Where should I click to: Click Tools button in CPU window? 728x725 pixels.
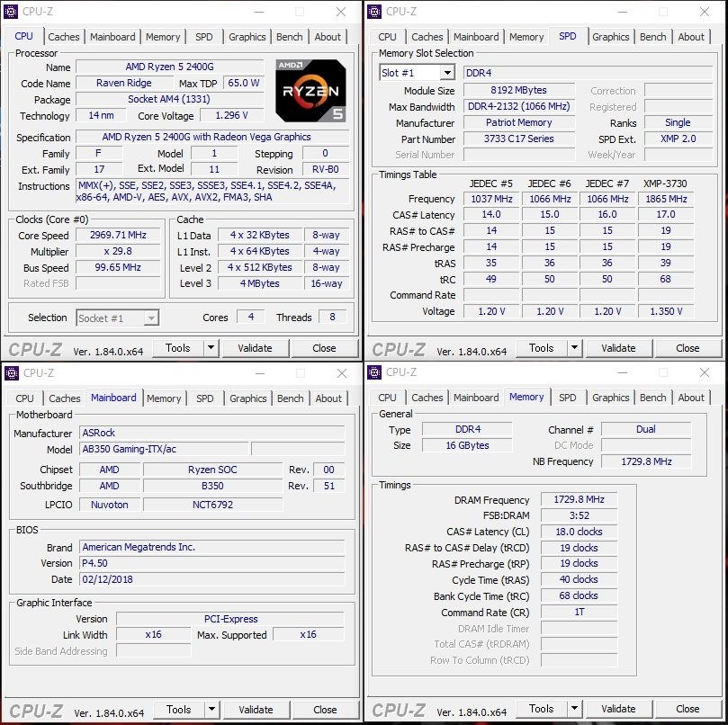coord(178,347)
